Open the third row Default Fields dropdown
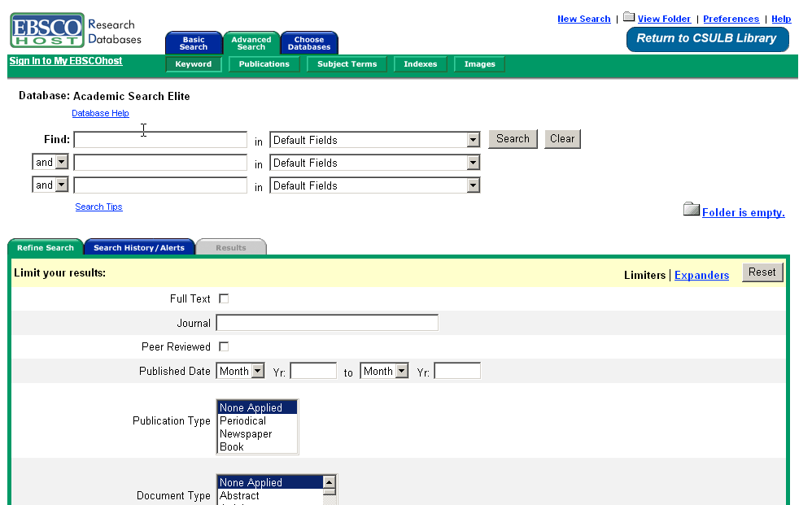This screenshot has width=812, height=505. [x=375, y=185]
